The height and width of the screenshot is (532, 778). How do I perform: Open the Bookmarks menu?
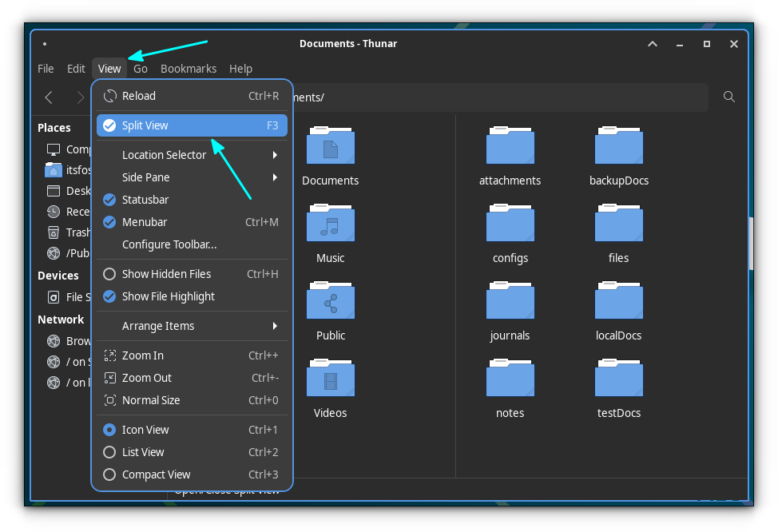tap(189, 69)
